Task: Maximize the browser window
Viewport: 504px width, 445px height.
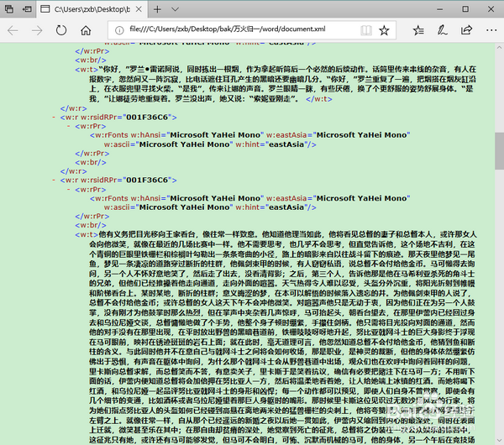Action: [x=465, y=9]
